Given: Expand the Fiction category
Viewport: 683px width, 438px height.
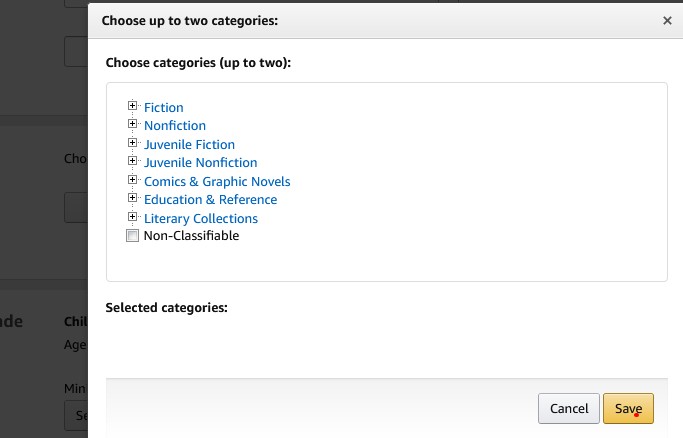Looking at the screenshot, I should (132, 106).
